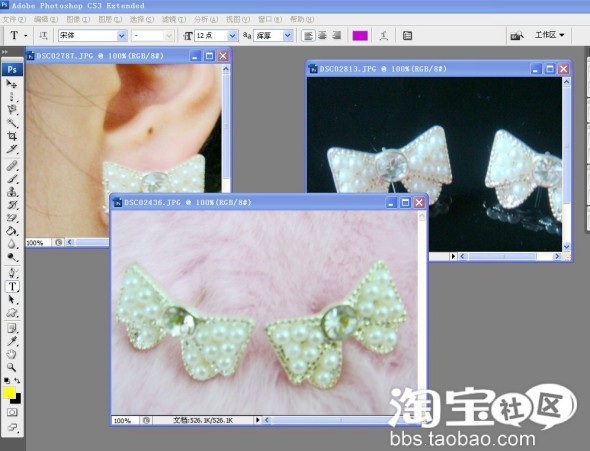Open the 12点 font size dropdown
This screenshot has width=590, height=451.
pyautogui.click(x=233, y=36)
